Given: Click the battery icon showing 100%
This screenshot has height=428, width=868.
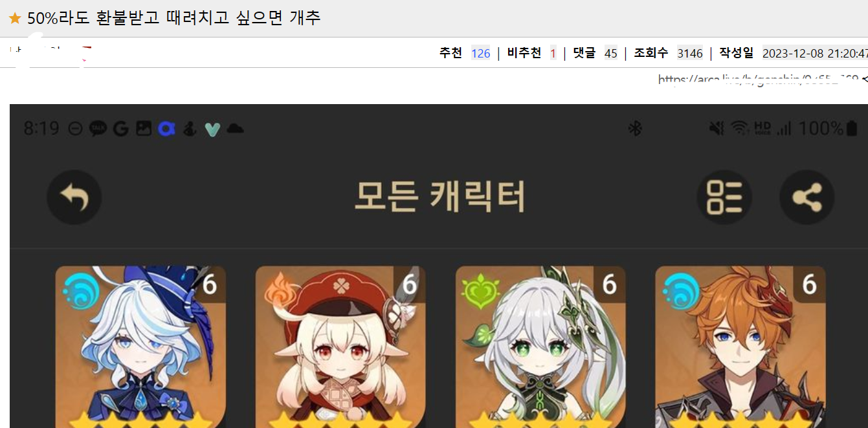Looking at the screenshot, I should (852, 129).
